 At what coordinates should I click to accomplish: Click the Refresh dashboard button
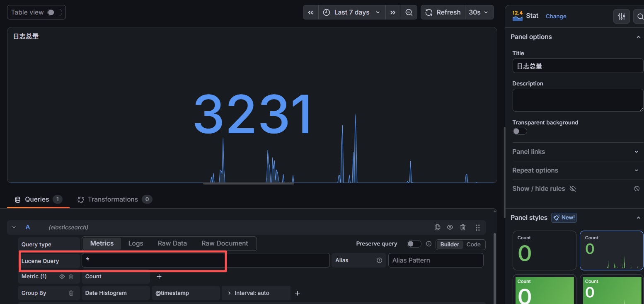point(443,12)
